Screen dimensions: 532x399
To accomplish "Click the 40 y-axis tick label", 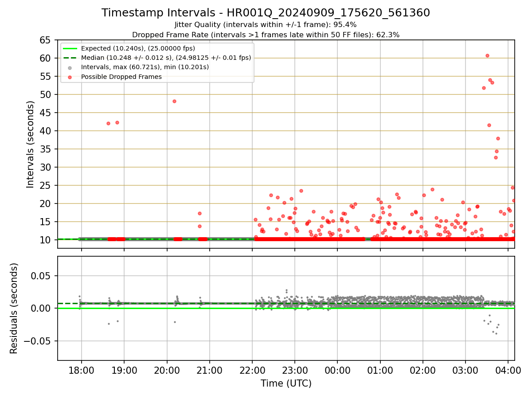I will point(46,131).
